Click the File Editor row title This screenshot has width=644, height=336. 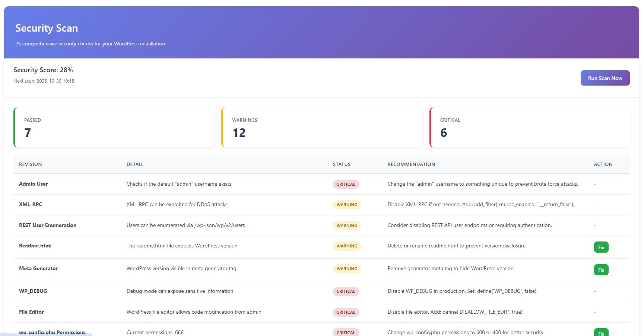pos(31,312)
